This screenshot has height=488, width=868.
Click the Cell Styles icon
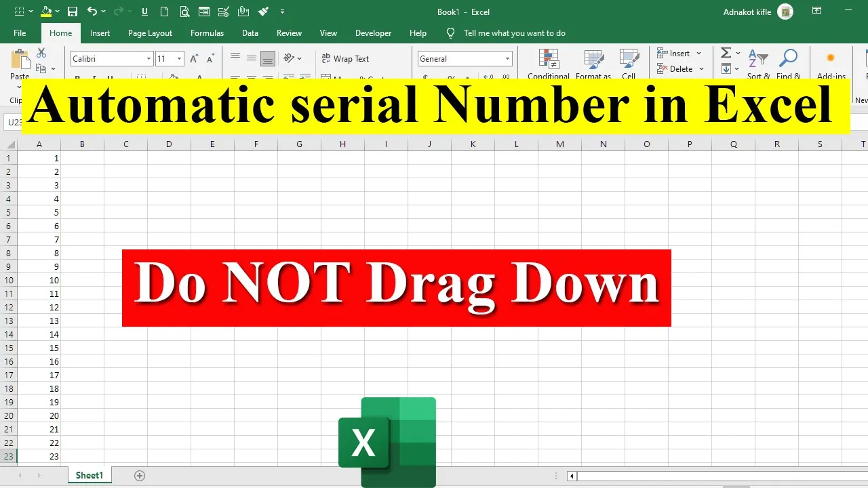(629, 59)
